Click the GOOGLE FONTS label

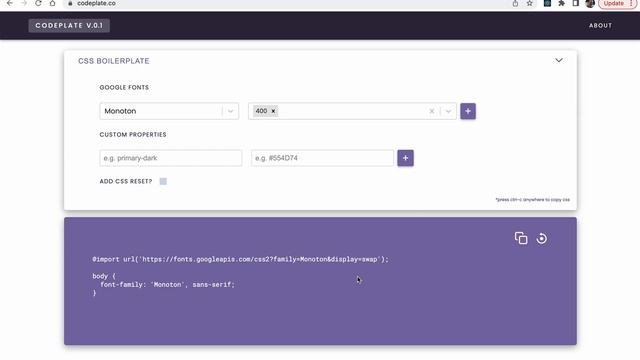[x=124, y=87]
